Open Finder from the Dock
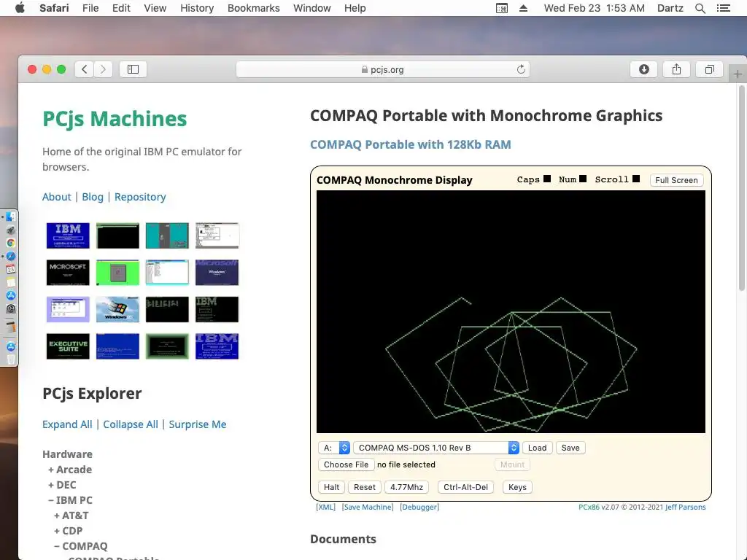This screenshot has height=560, width=747. [10, 217]
